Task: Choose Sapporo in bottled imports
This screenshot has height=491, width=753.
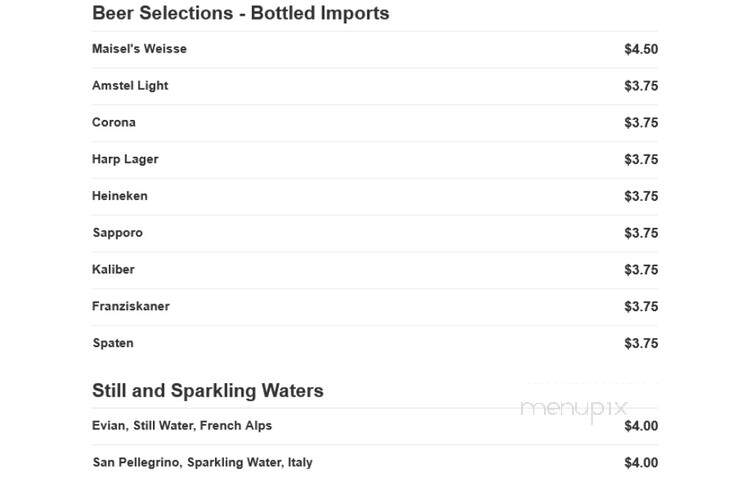Action: point(118,233)
